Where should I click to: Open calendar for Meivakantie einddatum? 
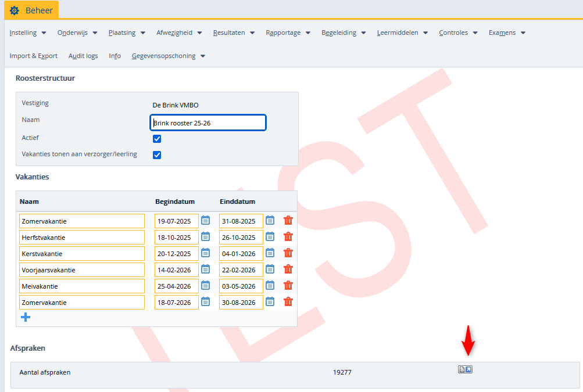point(270,286)
